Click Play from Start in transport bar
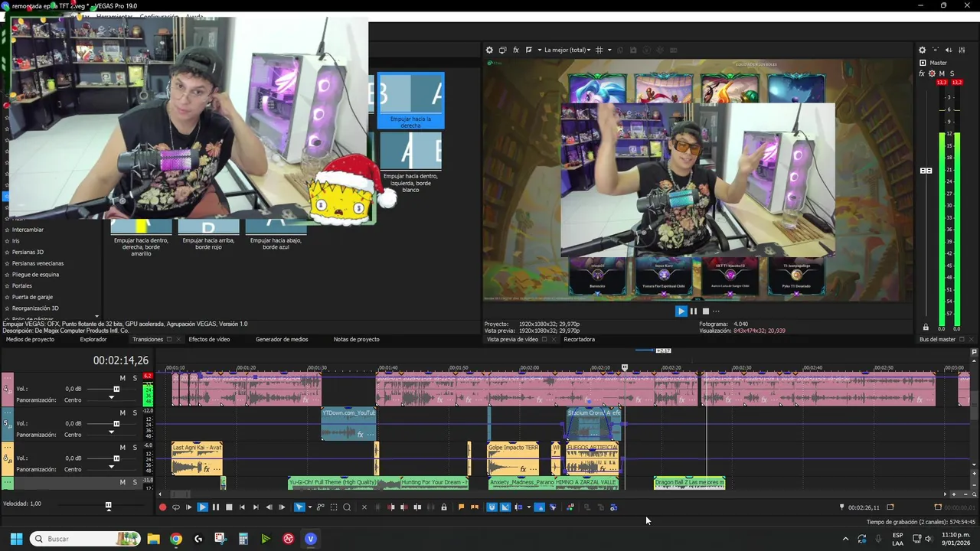Viewport: 980px width, 551px height. pos(189,507)
